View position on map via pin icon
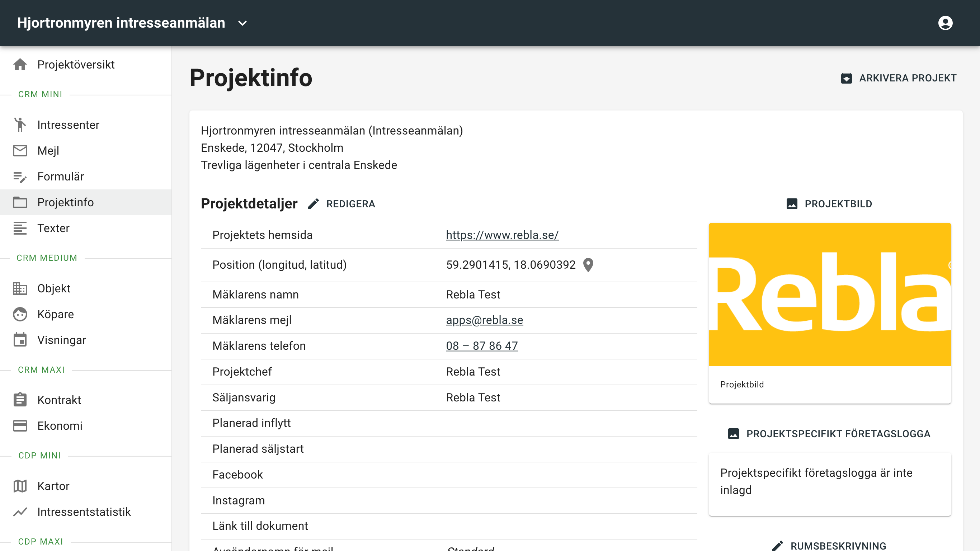Image resolution: width=980 pixels, height=551 pixels. [x=589, y=265]
